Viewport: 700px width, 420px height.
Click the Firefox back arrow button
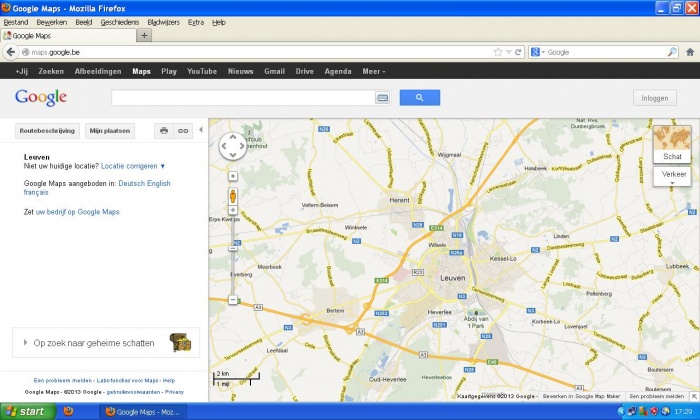point(11,52)
